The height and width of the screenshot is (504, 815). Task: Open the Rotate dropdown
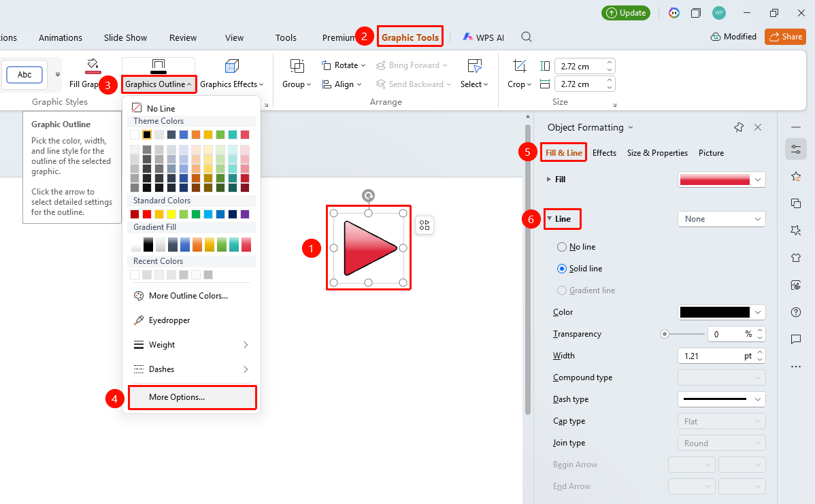pos(344,65)
